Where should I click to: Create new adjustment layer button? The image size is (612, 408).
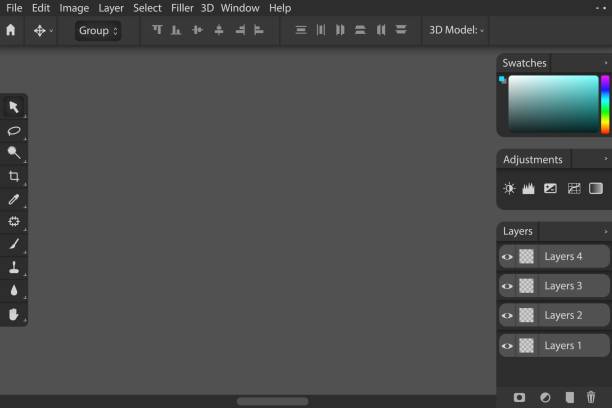click(x=545, y=397)
